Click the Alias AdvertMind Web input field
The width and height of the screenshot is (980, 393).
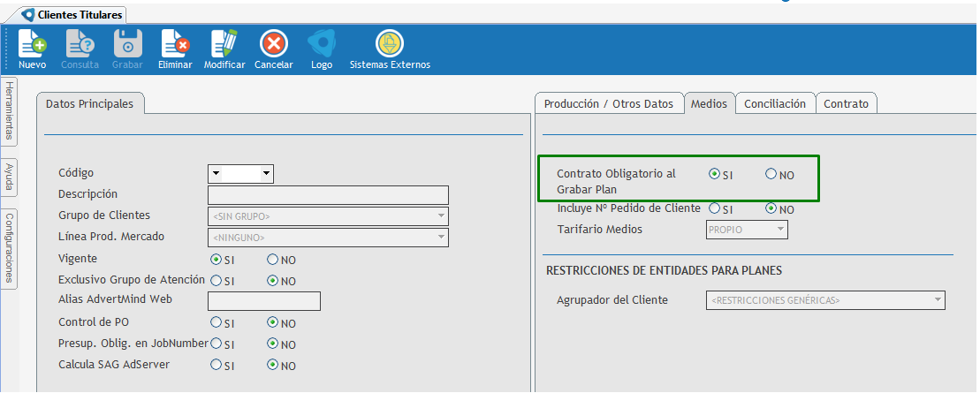263,300
